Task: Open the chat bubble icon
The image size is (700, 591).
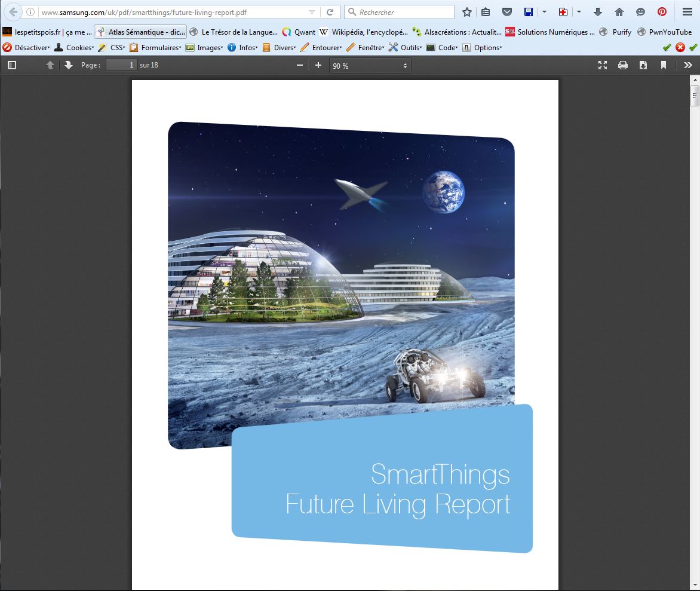Action: click(641, 12)
